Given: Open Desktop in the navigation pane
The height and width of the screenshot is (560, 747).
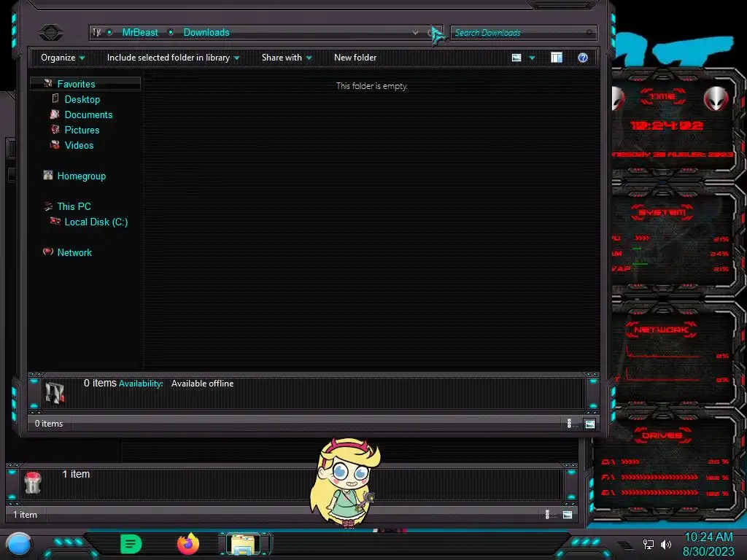Looking at the screenshot, I should coord(82,99).
